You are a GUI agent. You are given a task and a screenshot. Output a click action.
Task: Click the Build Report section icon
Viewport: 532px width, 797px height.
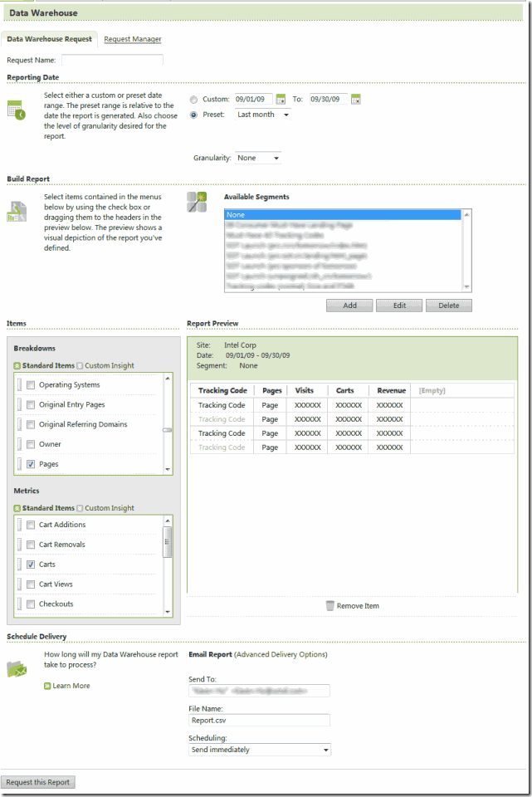click(17, 211)
